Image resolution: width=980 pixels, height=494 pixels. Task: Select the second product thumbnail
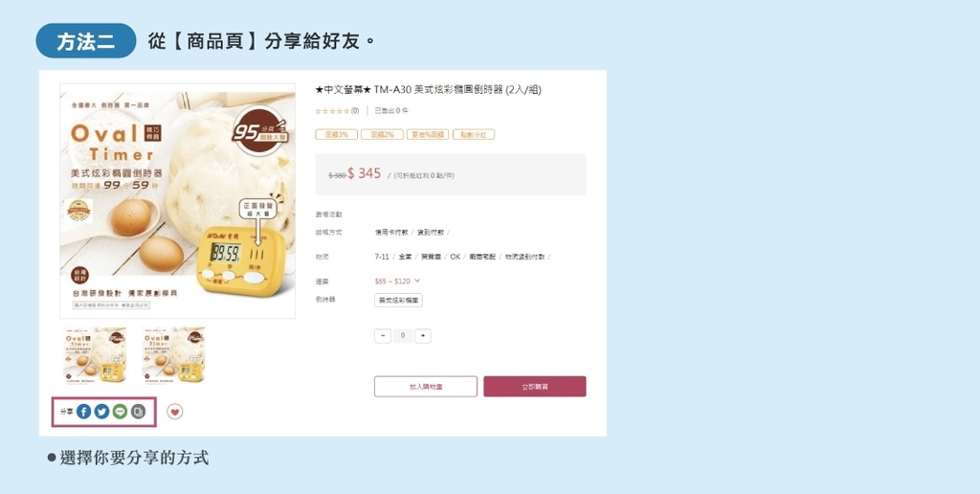[x=173, y=354]
